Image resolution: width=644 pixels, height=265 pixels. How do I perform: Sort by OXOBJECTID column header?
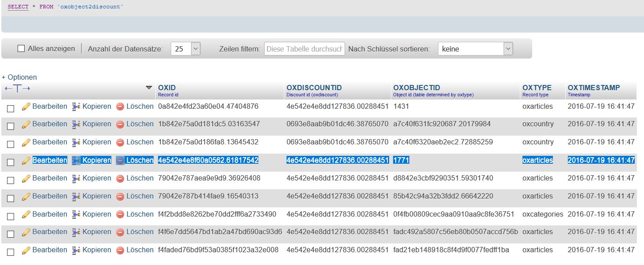tap(416, 88)
